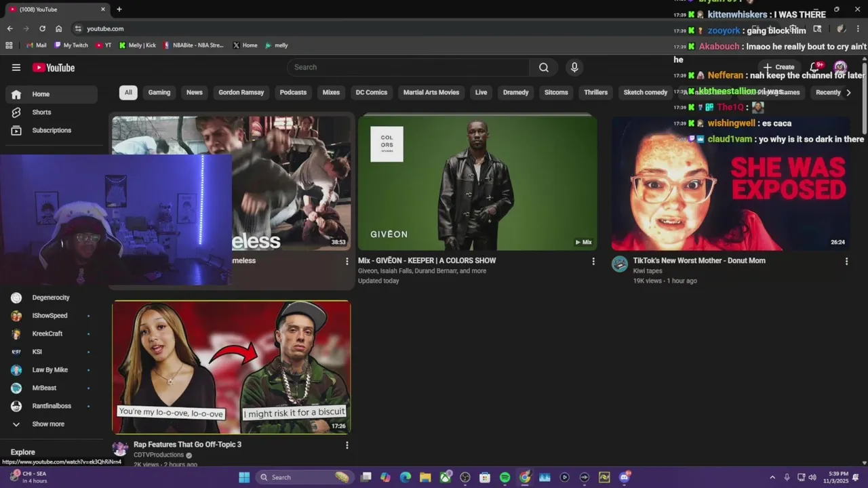Open the GIVĒON Colors Show thumbnail
Screen dimensions: 868x488
tap(477, 182)
